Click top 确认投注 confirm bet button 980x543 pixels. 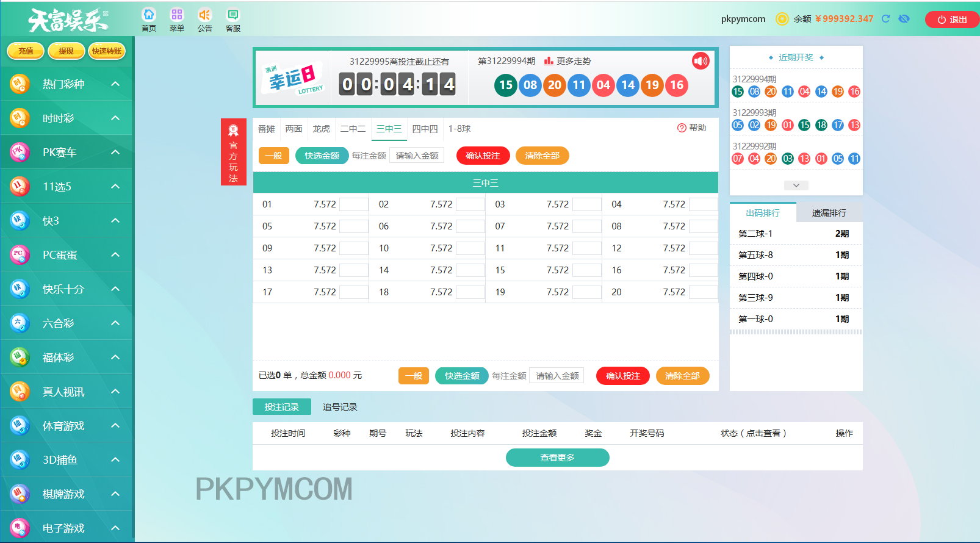(483, 156)
